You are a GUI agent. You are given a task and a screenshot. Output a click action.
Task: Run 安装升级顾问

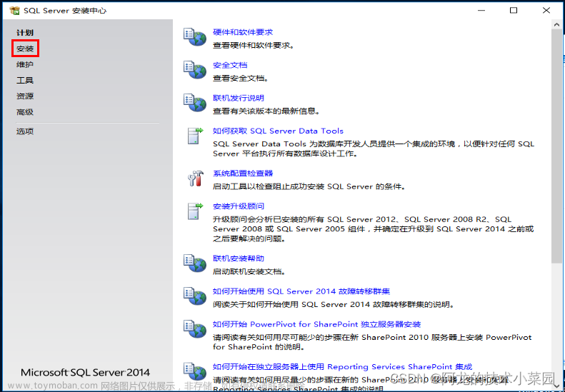click(x=239, y=206)
